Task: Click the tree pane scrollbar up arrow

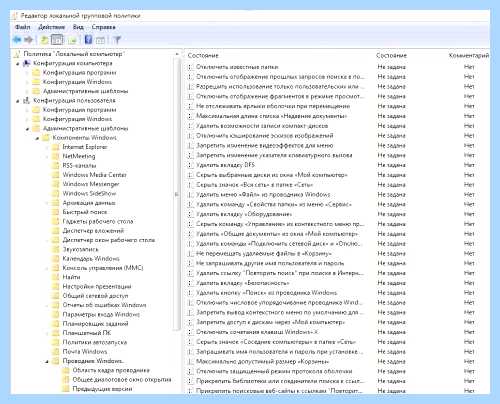Action: coord(177,54)
